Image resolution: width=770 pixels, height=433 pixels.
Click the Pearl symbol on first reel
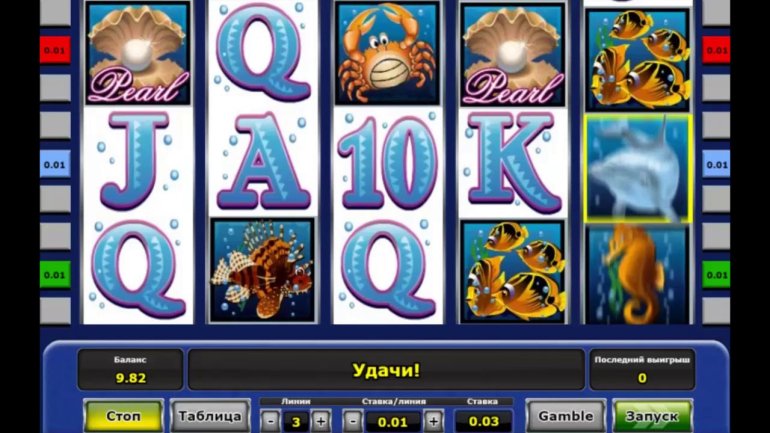[138, 53]
